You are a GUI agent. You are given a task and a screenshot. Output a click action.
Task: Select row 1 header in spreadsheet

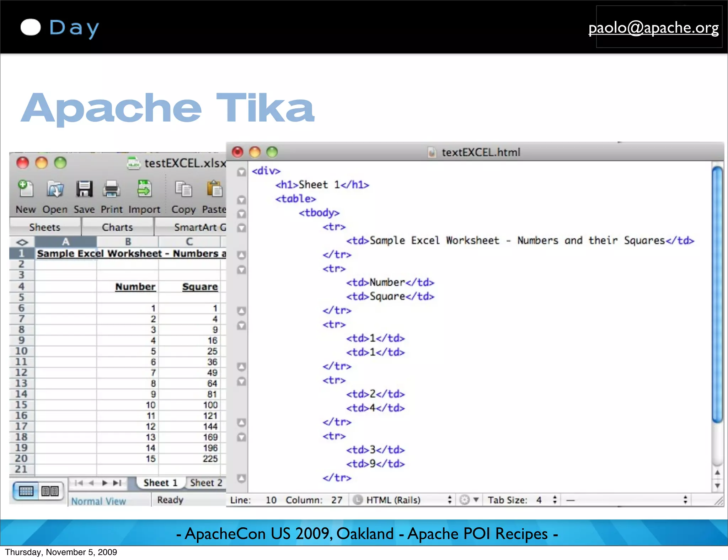coord(22,253)
